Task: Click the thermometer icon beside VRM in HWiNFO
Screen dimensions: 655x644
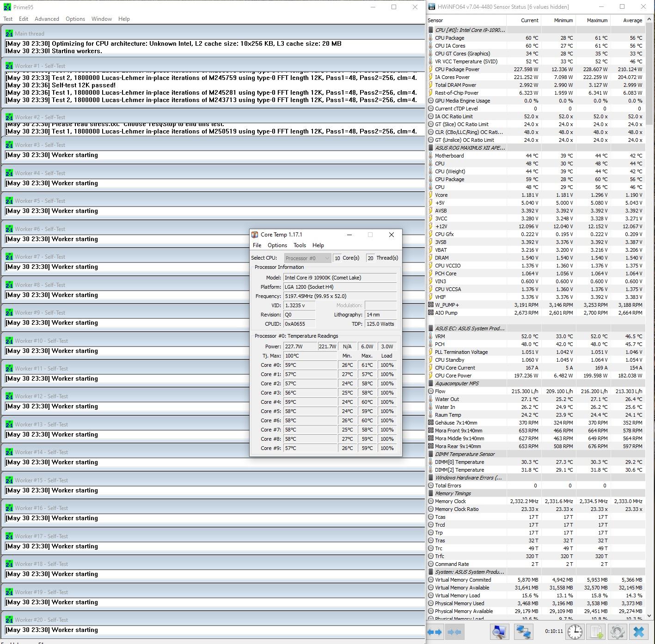Action: coord(431,336)
